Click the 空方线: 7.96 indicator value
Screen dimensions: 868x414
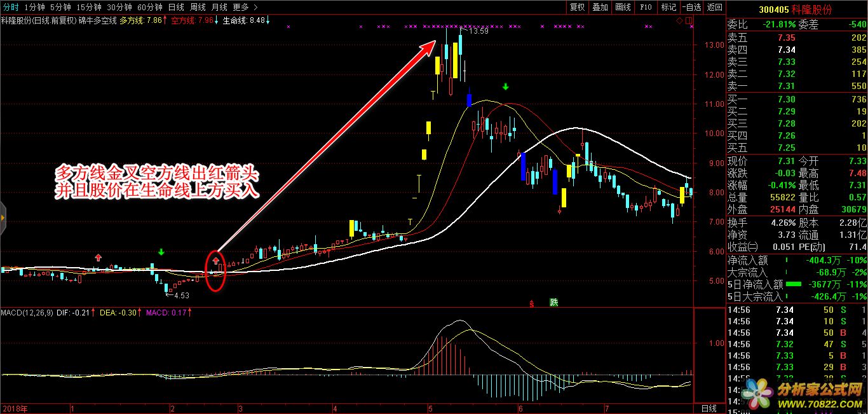click(193, 20)
